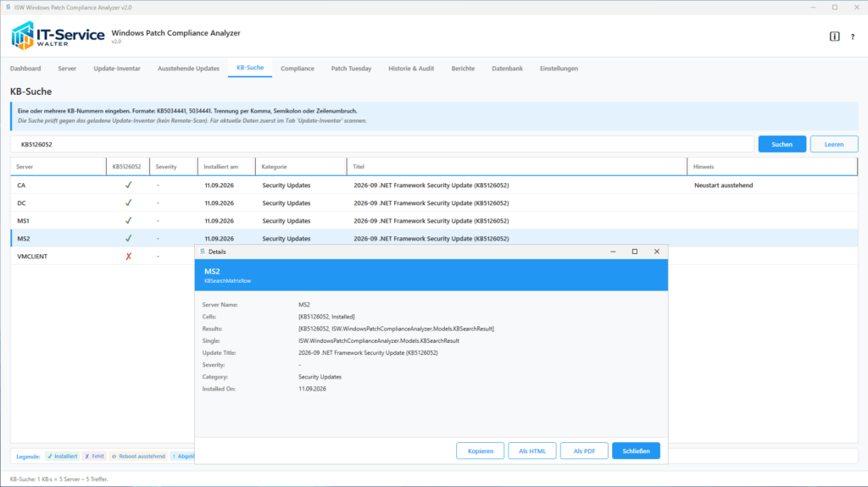Image resolution: width=868 pixels, height=487 pixels.
Task: Click the Update Title value in Details
Action: [368, 352]
